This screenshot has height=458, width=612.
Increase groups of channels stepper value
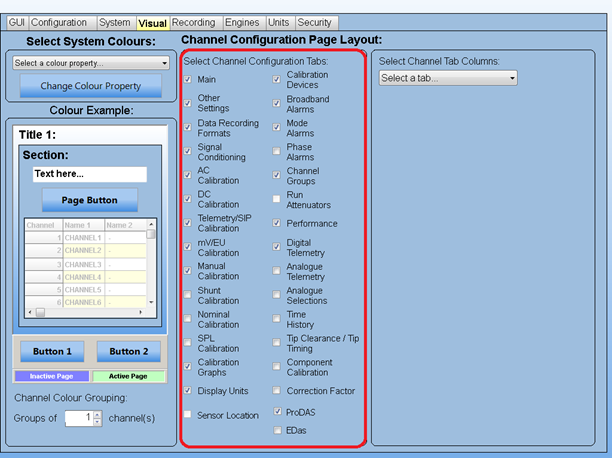click(98, 415)
